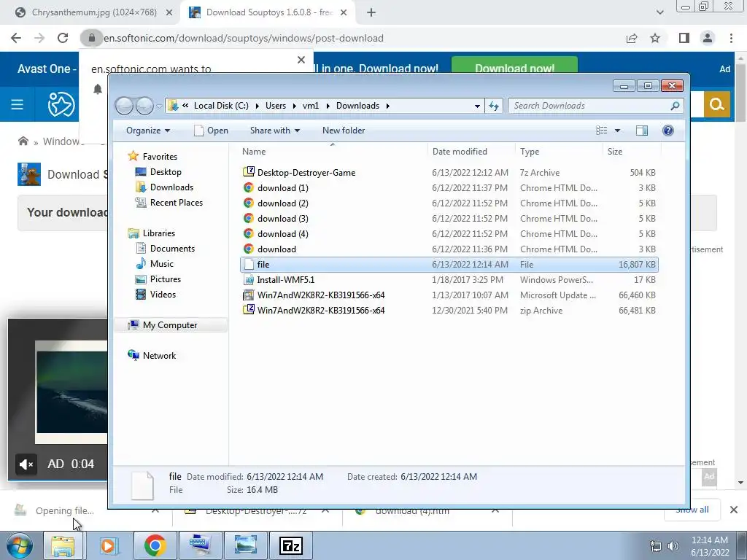
Task: Expand the arrow after Downloads breadcrumb
Action: (x=387, y=106)
